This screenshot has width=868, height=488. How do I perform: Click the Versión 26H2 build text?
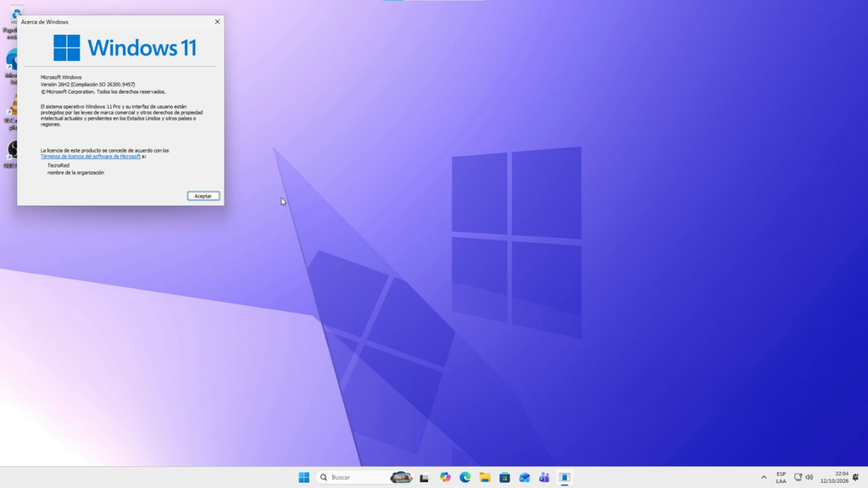point(87,85)
